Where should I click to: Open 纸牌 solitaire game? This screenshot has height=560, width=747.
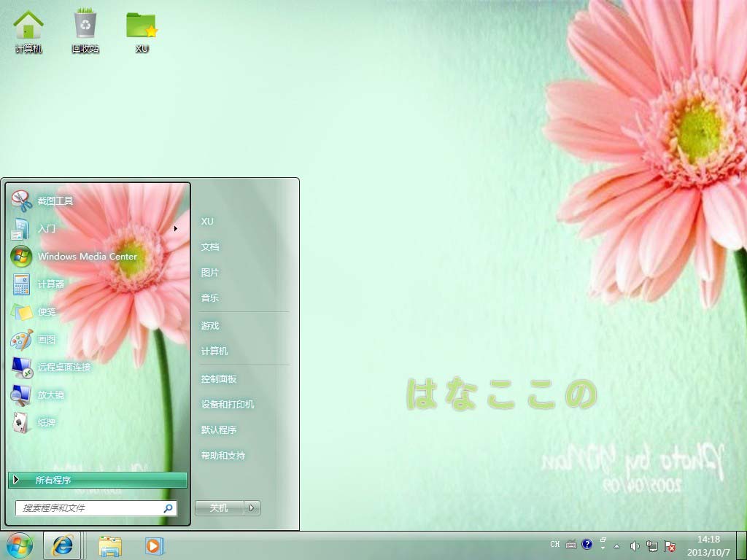(x=22, y=422)
